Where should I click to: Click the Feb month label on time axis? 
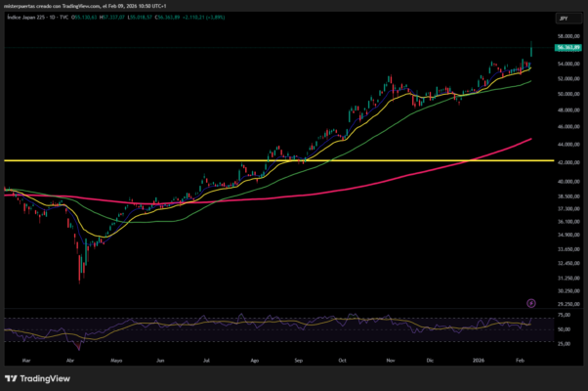519,360
